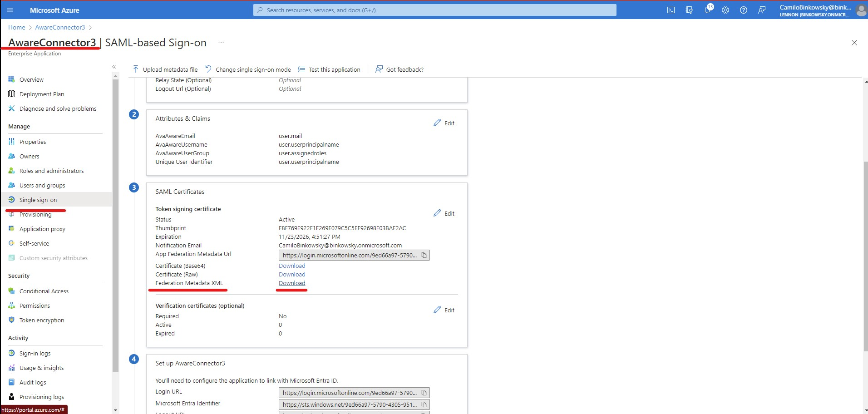
Task: Open Users and groups in the sidebar
Action: point(42,185)
